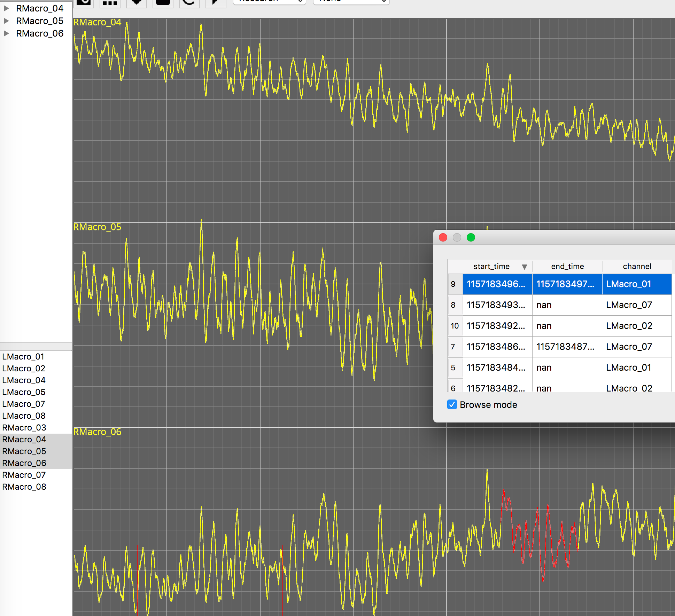The height and width of the screenshot is (616, 675).
Task: Select RMacro_08 in the channel list
Action: coord(24,487)
